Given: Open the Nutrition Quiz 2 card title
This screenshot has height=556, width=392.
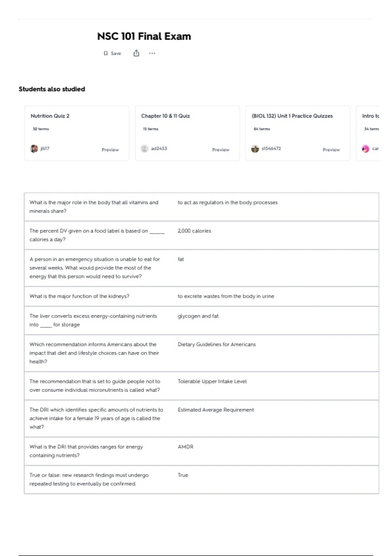Looking at the screenshot, I should (50, 116).
